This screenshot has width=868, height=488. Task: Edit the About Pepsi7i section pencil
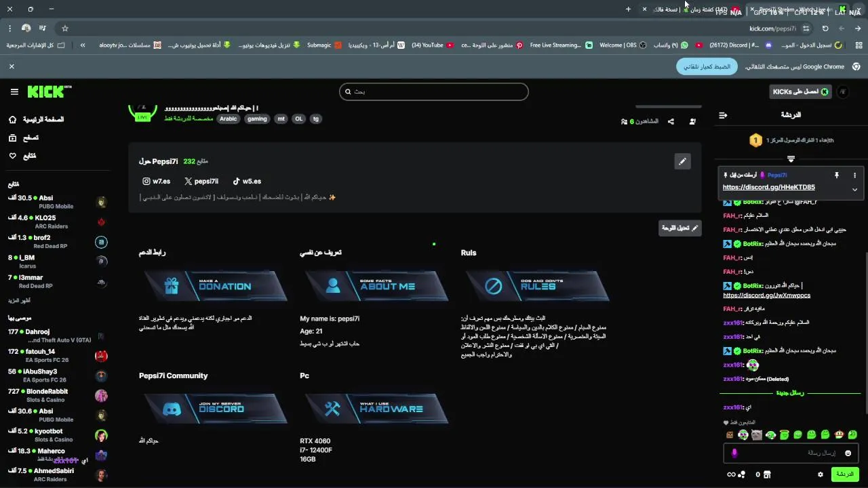[x=682, y=161]
